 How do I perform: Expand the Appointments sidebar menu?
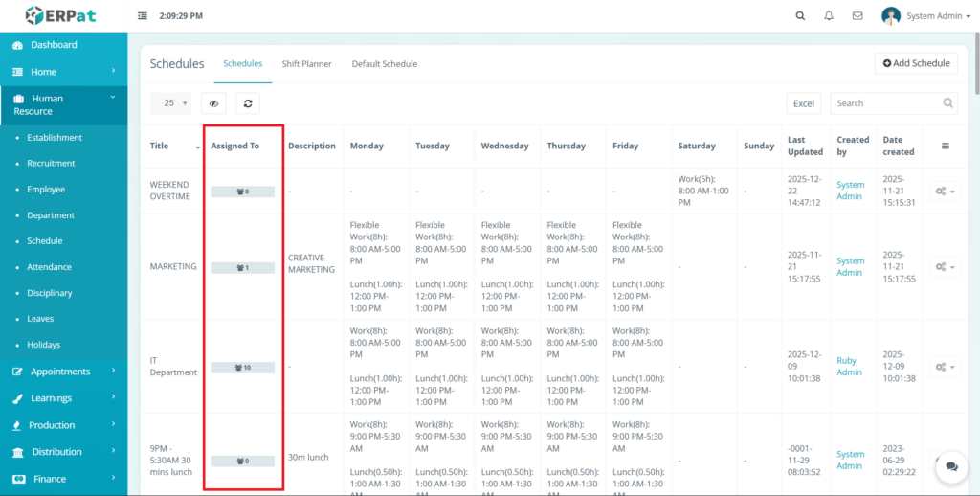coord(63,372)
